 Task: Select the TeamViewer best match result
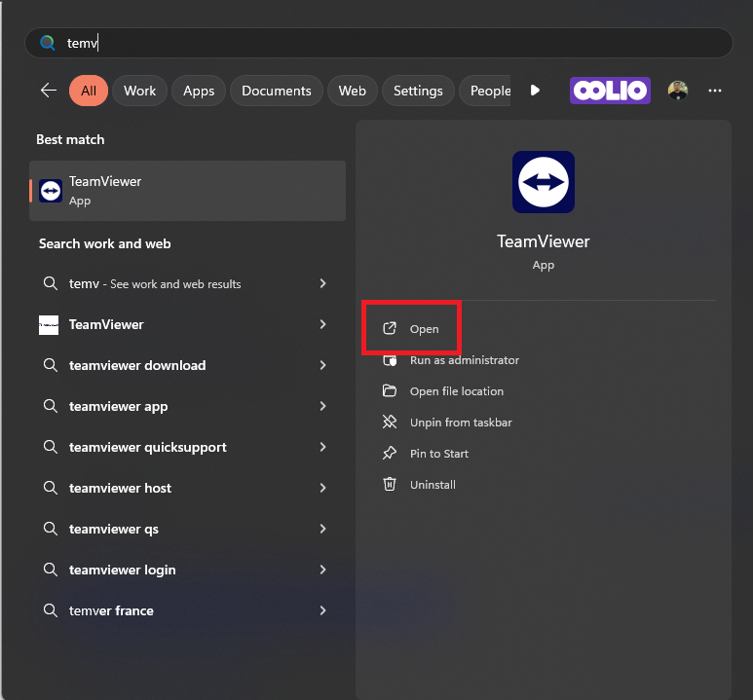[x=187, y=191]
